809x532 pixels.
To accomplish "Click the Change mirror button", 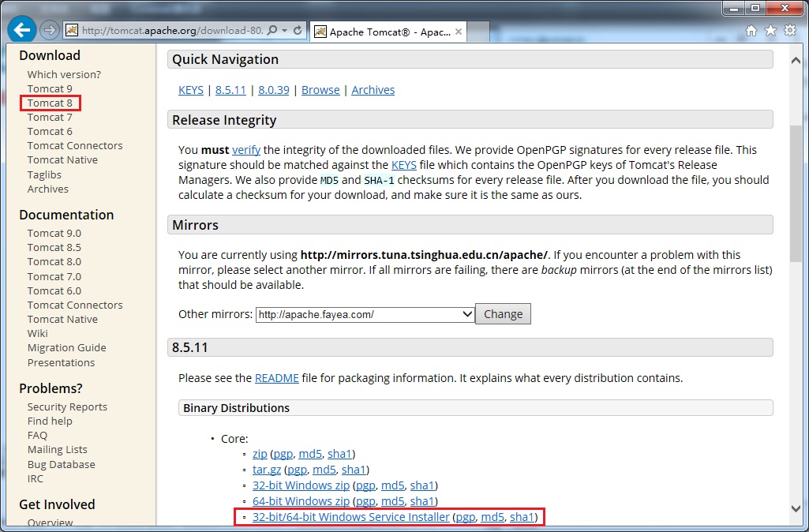I will coord(503,313).
